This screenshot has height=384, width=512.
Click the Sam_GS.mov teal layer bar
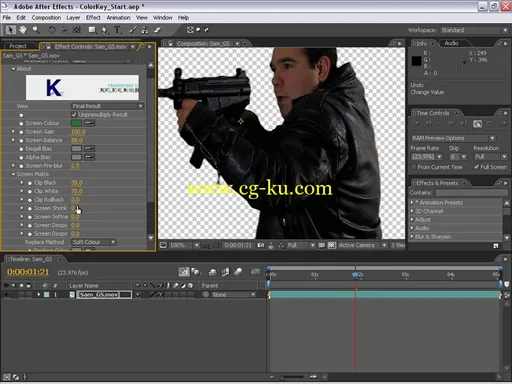384,295
